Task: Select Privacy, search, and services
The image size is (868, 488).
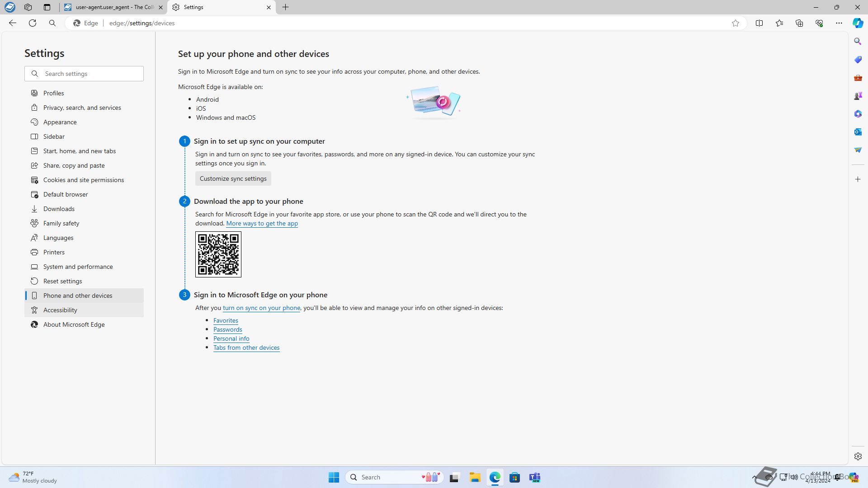Action: [x=82, y=108]
